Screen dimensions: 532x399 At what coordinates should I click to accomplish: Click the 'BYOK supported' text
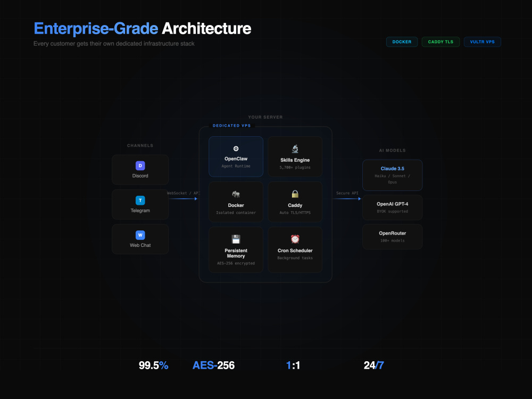coord(392,211)
